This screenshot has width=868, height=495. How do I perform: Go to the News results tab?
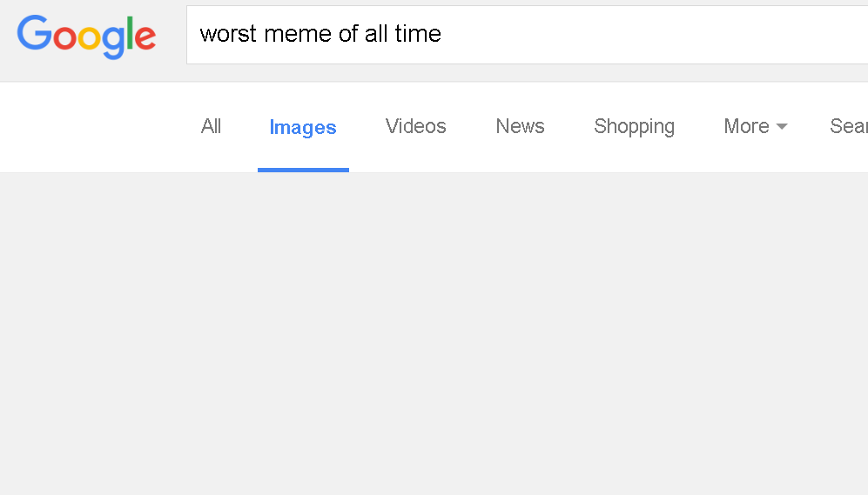point(520,126)
